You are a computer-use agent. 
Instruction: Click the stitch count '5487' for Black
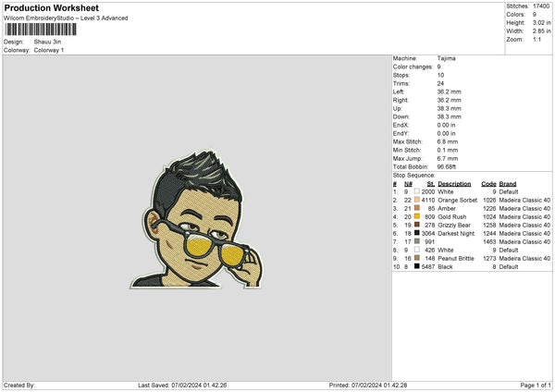(x=428, y=267)
